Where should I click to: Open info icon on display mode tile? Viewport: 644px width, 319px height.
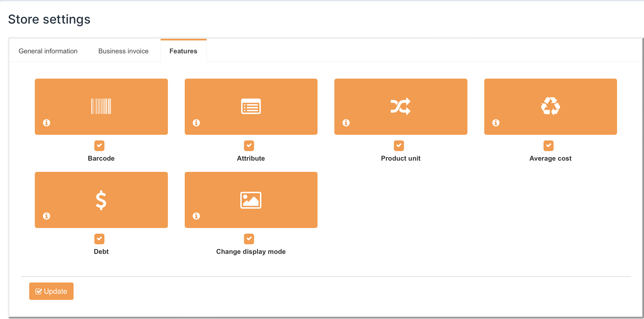196,216
